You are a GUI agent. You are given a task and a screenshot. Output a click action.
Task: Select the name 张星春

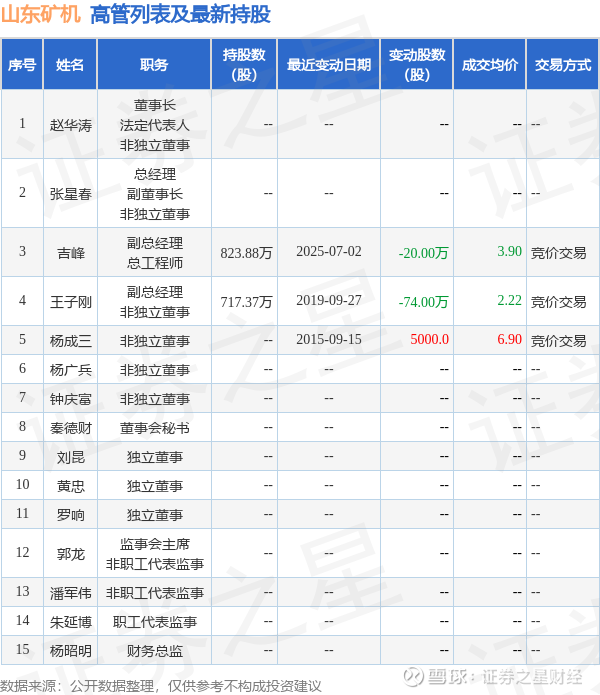pyautogui.click(x=70, y=194)
